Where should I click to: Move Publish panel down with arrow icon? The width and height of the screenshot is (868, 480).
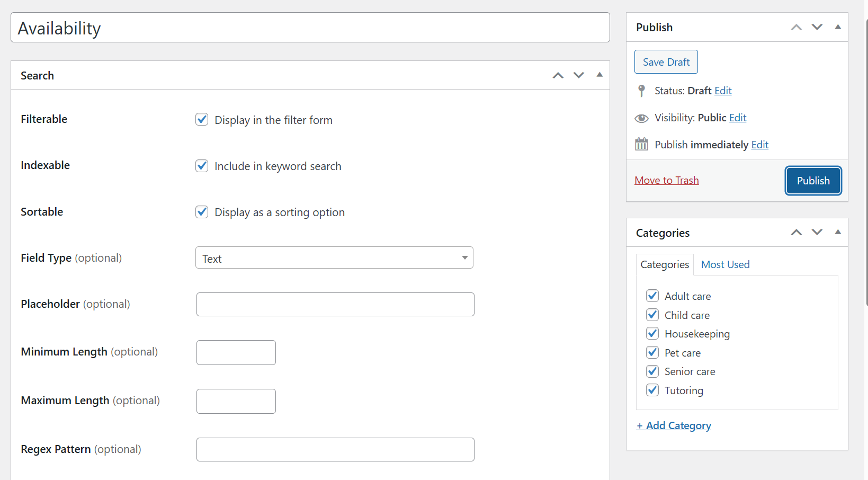[817, 27]
